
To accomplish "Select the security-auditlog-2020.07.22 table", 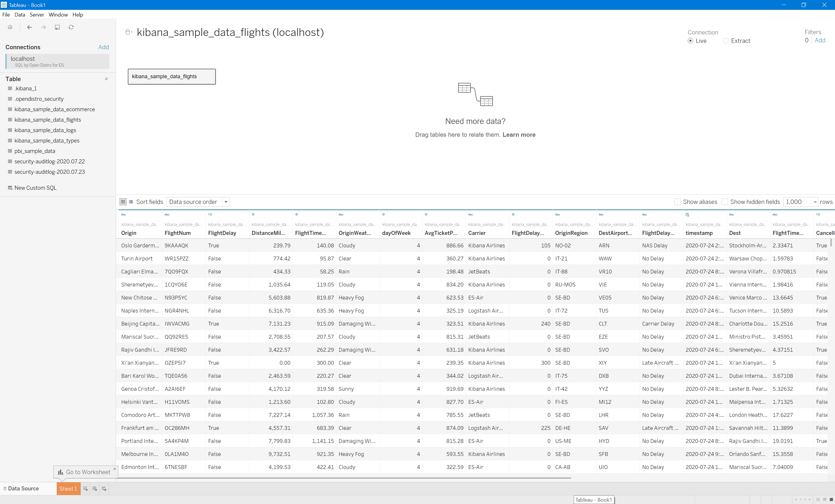I will pyautogui.click(x=50, y=161).
